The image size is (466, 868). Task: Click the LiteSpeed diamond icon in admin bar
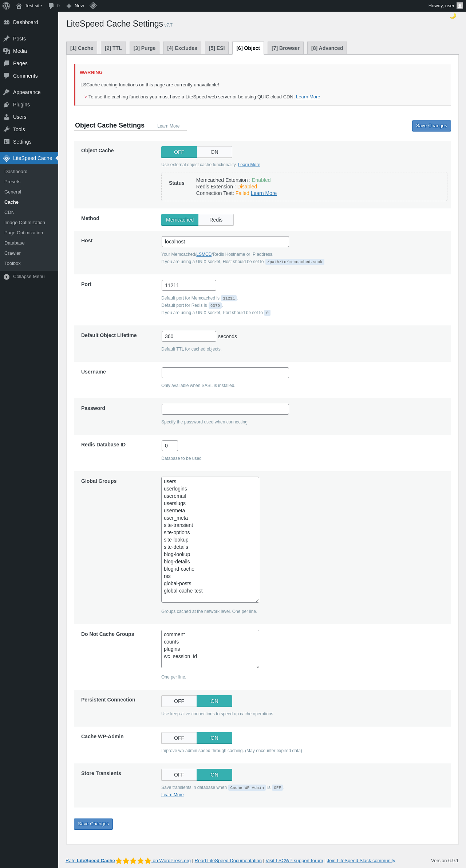point(93,5)
